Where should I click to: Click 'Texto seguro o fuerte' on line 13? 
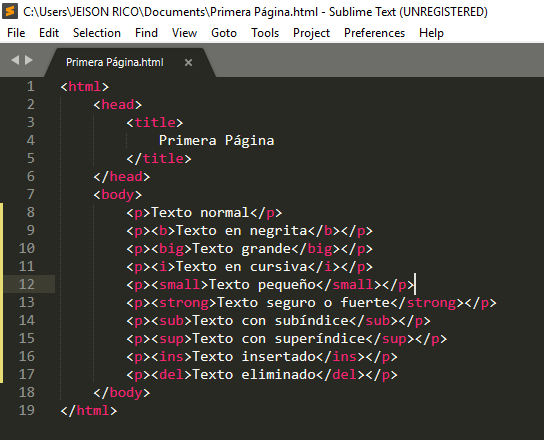(x=304, y=303)
